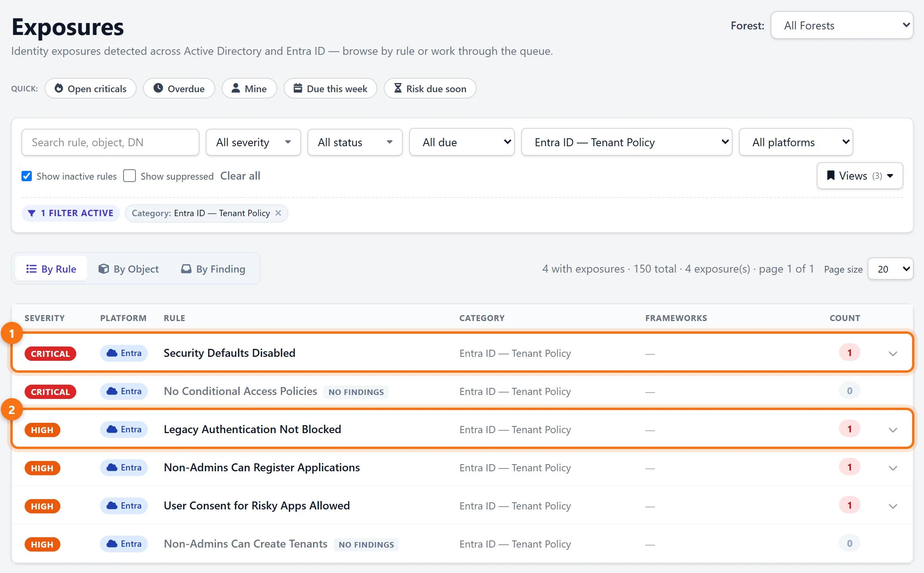Switch to By Object tab

point(129,269)
